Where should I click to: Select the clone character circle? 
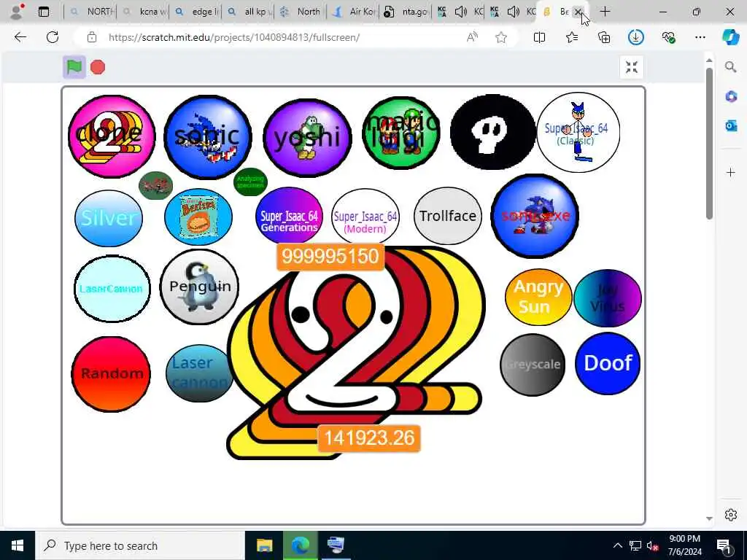coord(112,136)
